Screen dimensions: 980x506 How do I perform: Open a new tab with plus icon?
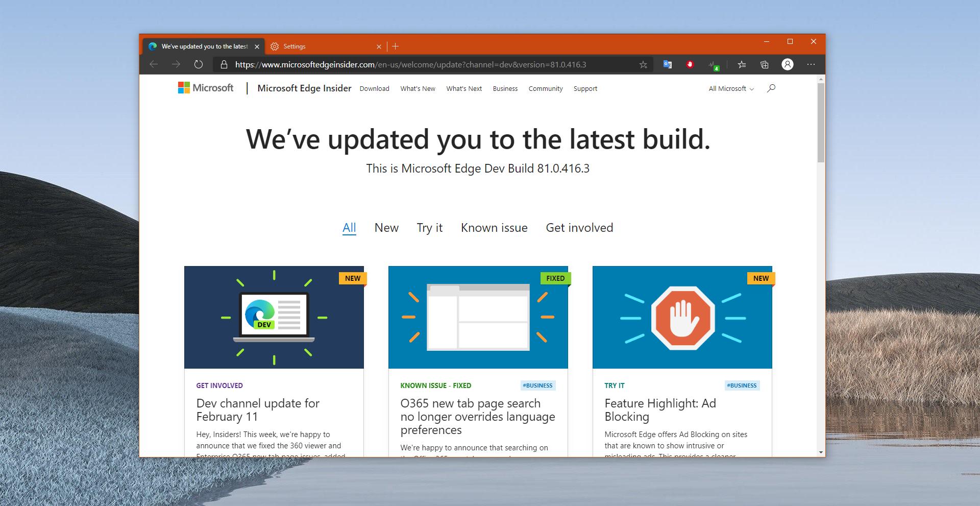pyautogui.click(x=395, y=46)
